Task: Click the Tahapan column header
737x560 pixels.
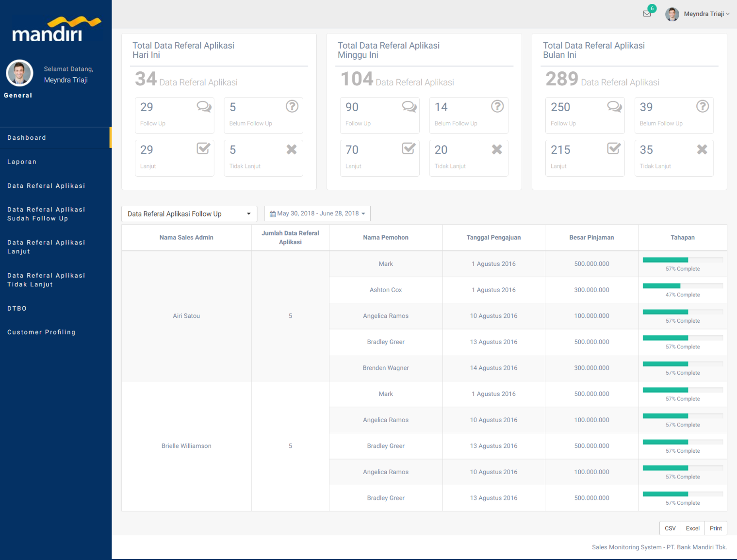Action: pyautogui.click(x=683, y=238)
